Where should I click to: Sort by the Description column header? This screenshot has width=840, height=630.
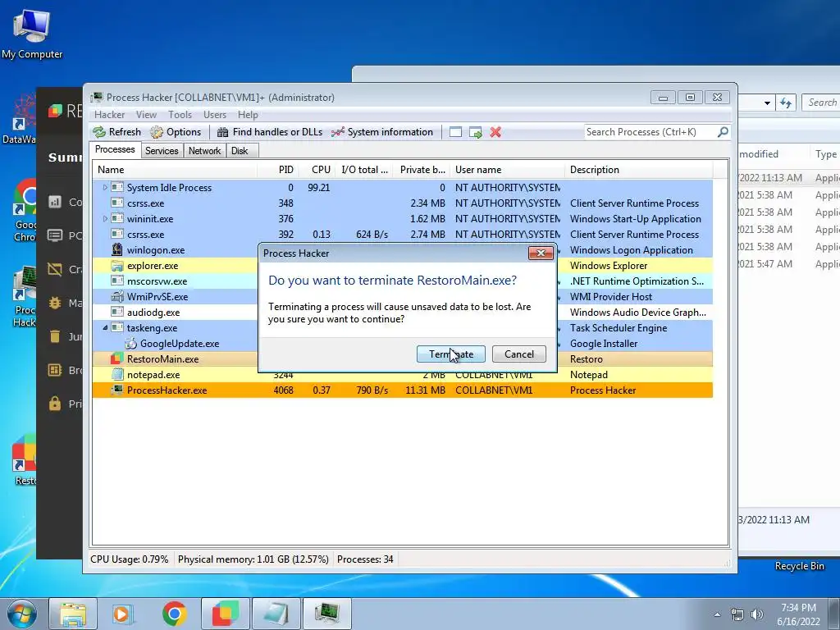coord(638,170)
